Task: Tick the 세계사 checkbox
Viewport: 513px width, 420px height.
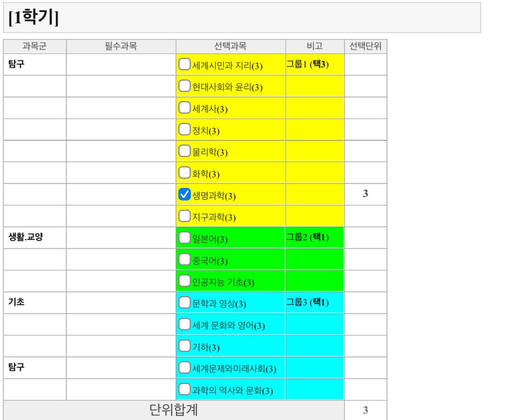Action: 184,108
